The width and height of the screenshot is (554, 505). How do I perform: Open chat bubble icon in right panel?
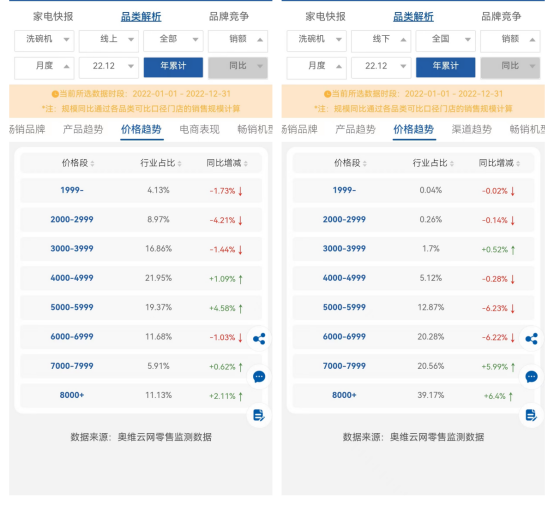coord(531,376)
